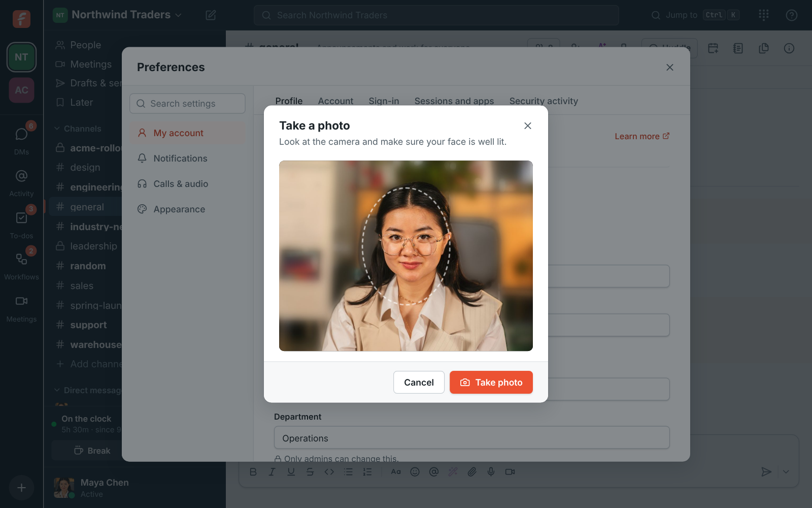This screenshot has width=812, height=508.
Task: Open Notifications settings
Action: point(187,158)
